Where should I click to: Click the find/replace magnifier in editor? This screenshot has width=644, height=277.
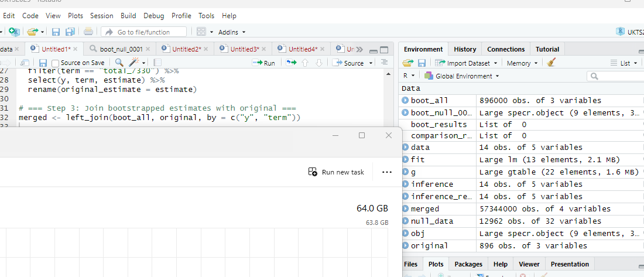(119, 63)
